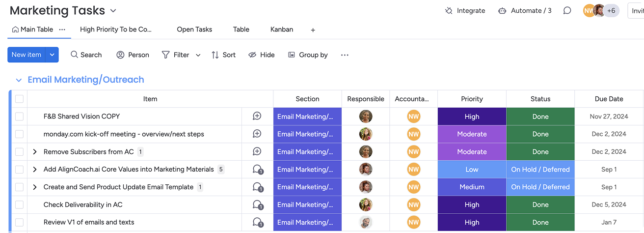Click the Search magnifier icon
The height and width of the screenshot is (233, 644).
75,55
